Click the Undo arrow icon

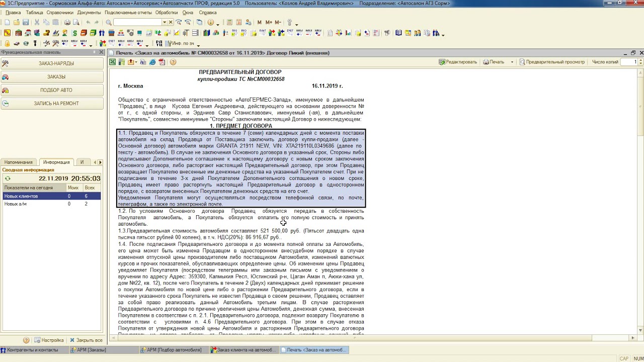tap(89, 22)
